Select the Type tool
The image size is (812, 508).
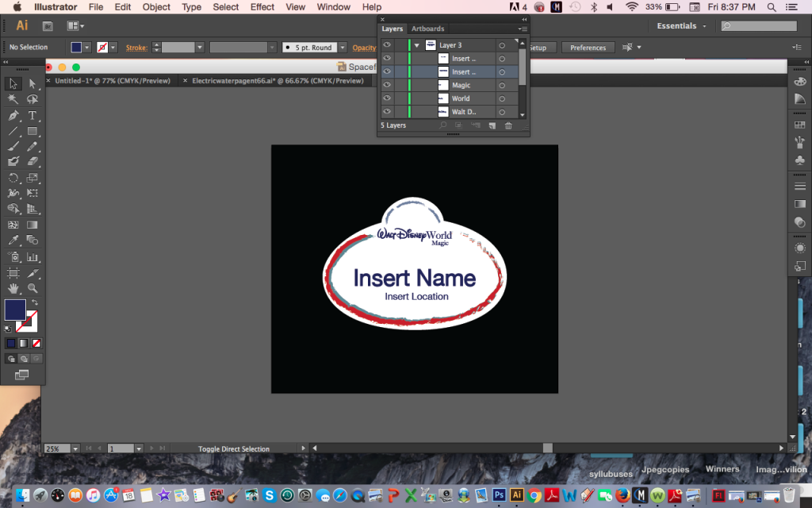[x=33, y=116]
